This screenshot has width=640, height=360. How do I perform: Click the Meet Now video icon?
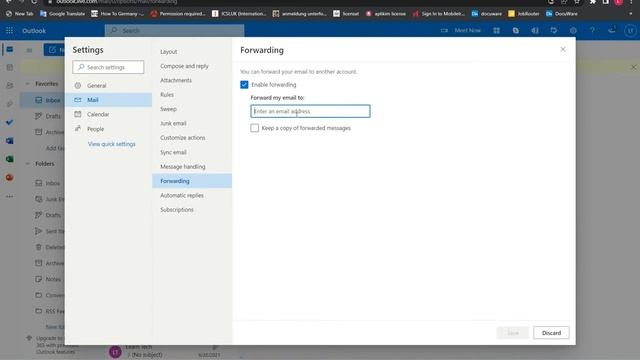pos(444,31)
